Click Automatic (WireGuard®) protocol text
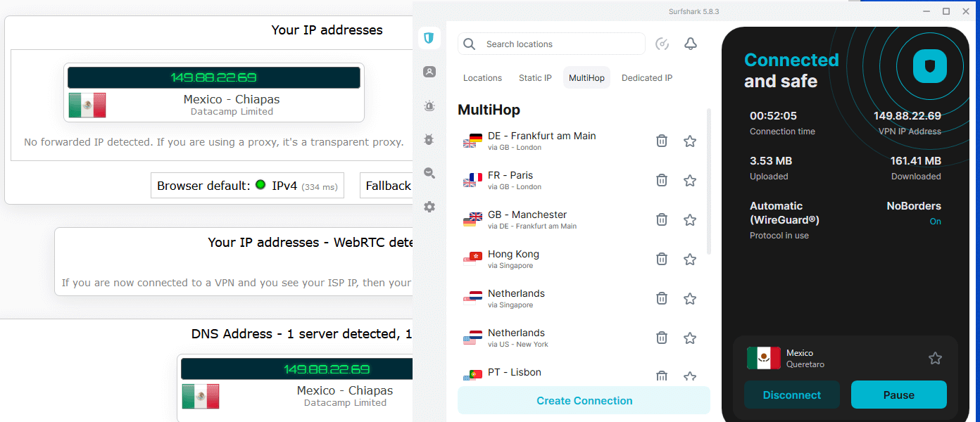The width and height of the screenshot is (980, 422). [x=784, y=213]
